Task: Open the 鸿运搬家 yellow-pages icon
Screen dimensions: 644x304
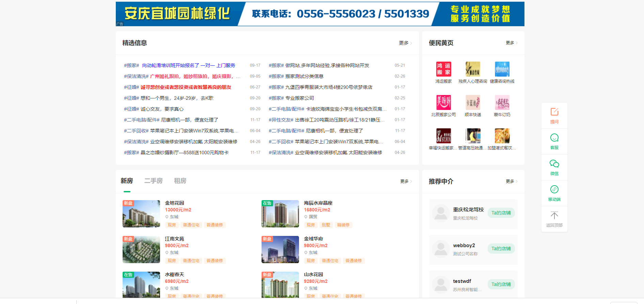Action: 443,69
